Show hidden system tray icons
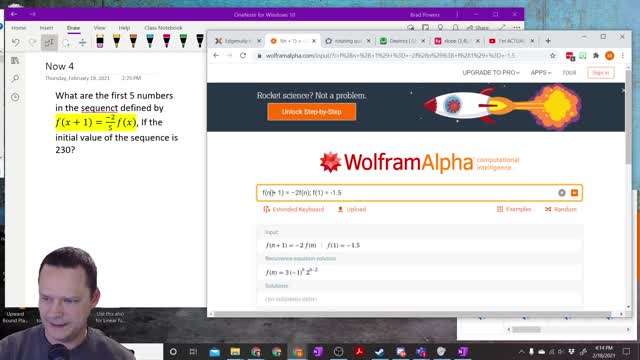The image size is (640, 360). (x=521, y=352)
